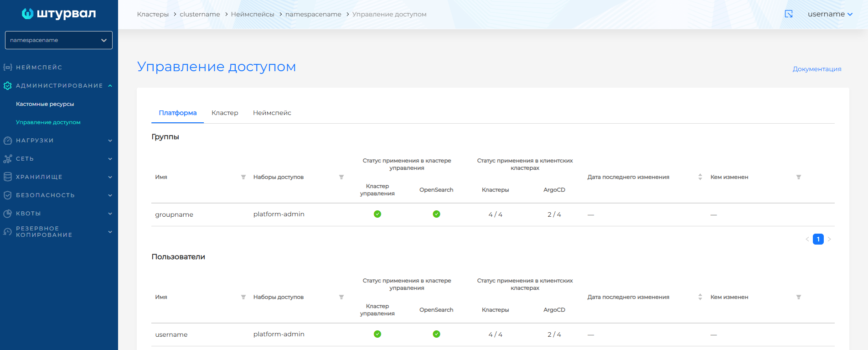This screenshot has width=868, height=350.
Task: Filter Groups table by Наборы доступов
Action: (x=341, y=177)
